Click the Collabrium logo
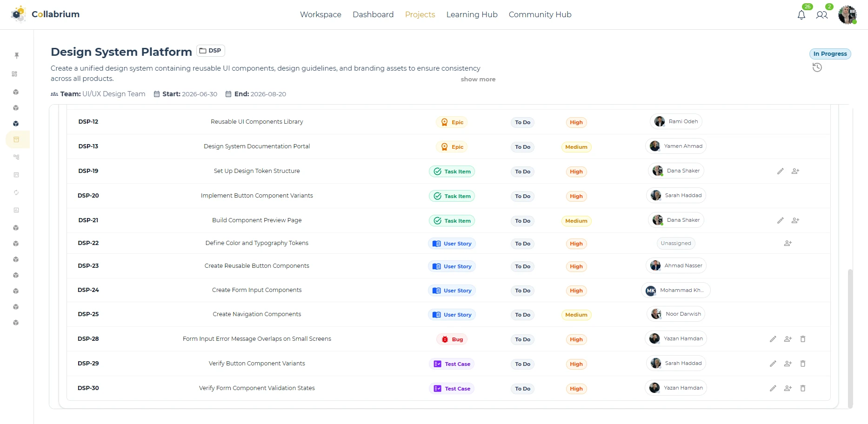868x424 pixels. (45, 14)
